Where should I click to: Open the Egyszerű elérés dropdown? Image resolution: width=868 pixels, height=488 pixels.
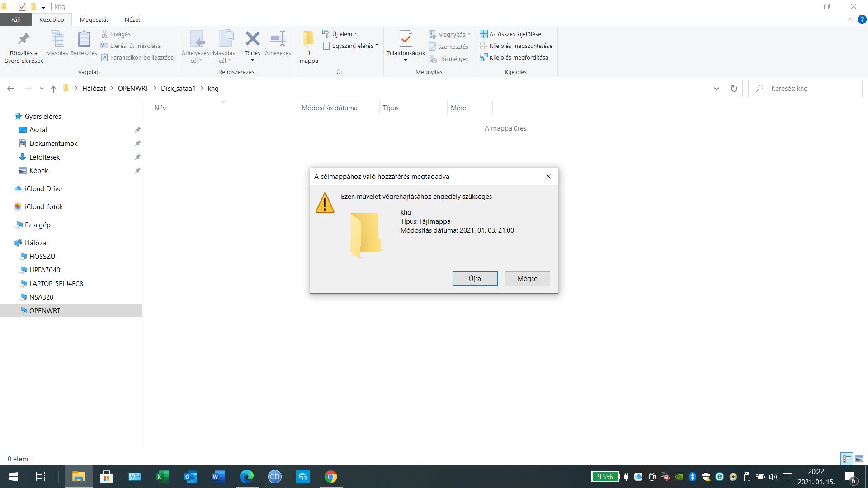pos(350,46)
